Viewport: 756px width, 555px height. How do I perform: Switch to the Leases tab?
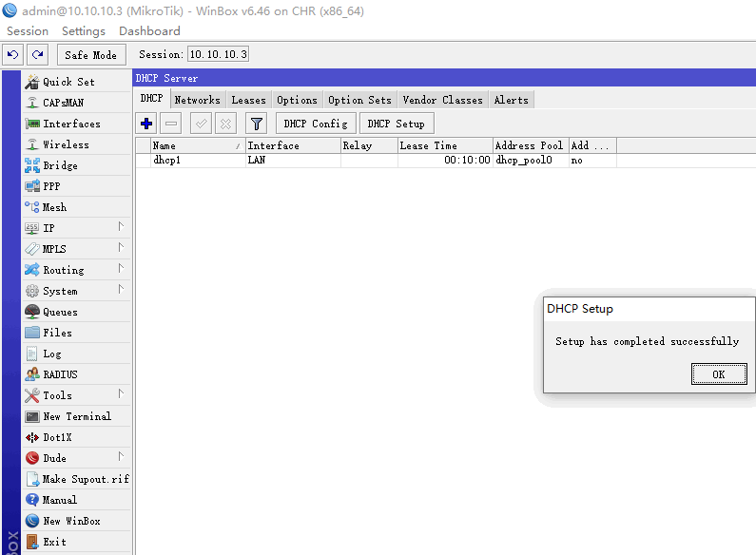[249, 100]
